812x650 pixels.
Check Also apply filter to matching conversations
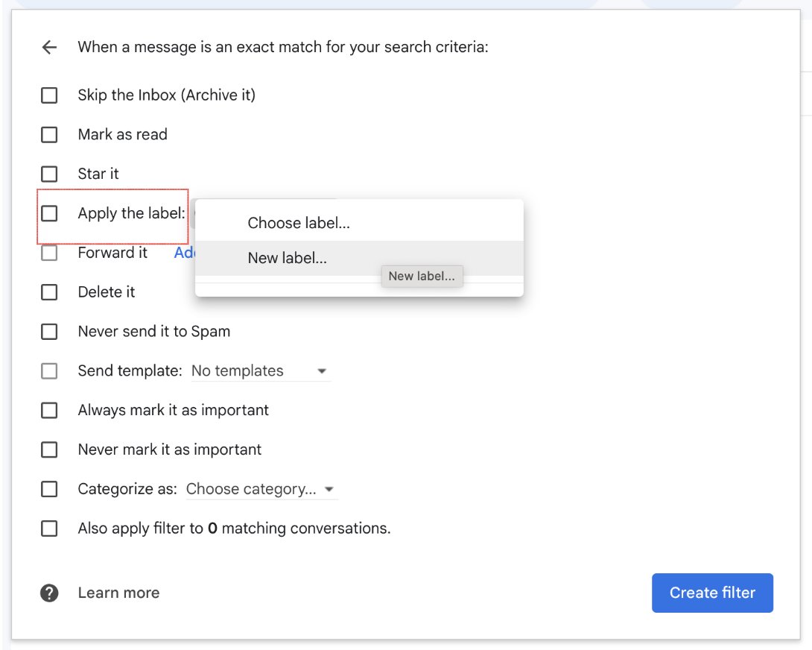(x=48, y=528)
